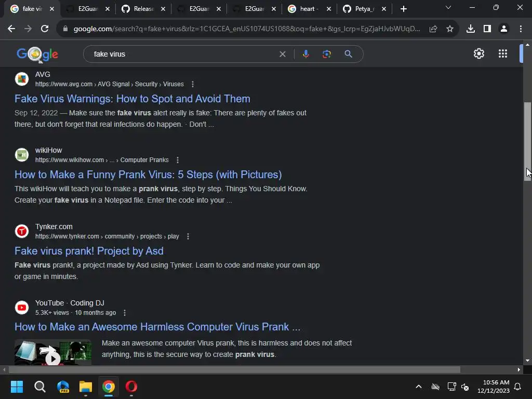Open tab search chevron in title bar
This screenshot has height=399, width=532.
coord(448,7)
